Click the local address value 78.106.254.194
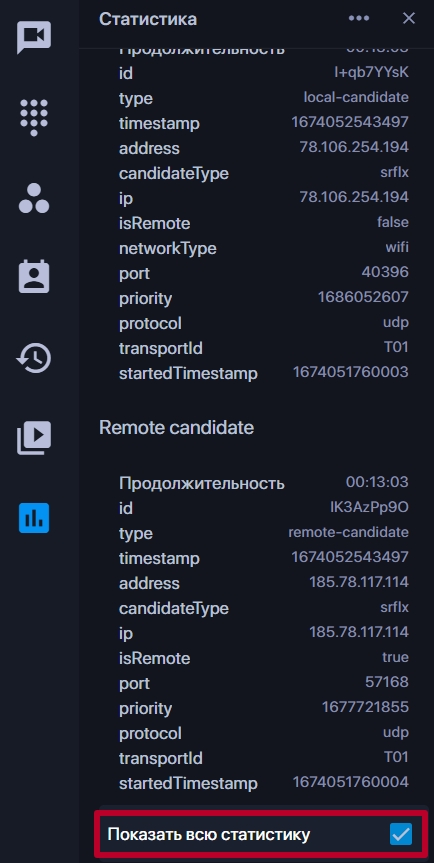 pyautogui.click(x=354, y=148)
